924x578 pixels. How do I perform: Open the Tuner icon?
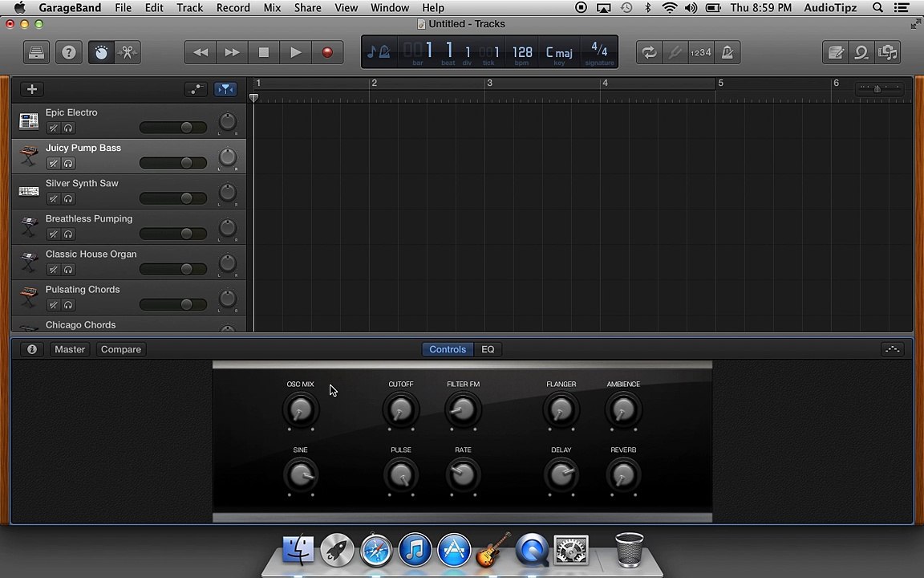coord(675,52)
